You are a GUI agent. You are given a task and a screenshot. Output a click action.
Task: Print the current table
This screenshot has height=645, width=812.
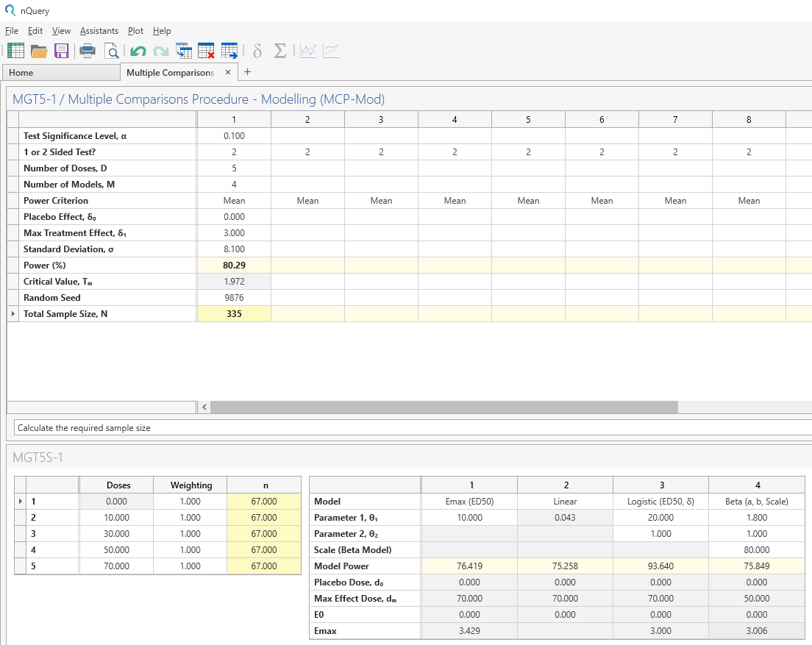pyautogui.click(x=87, y=50)
